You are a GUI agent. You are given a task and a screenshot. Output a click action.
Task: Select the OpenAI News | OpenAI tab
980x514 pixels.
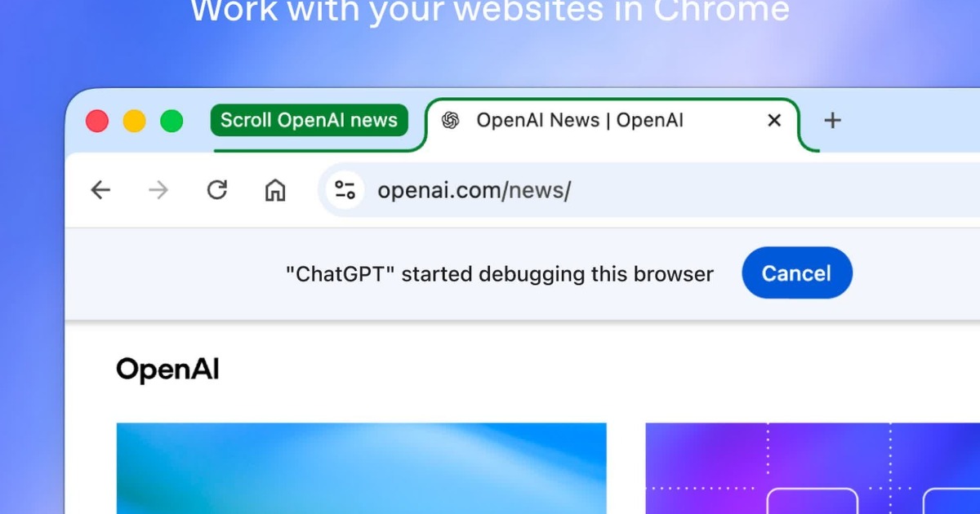pos(612,124)
